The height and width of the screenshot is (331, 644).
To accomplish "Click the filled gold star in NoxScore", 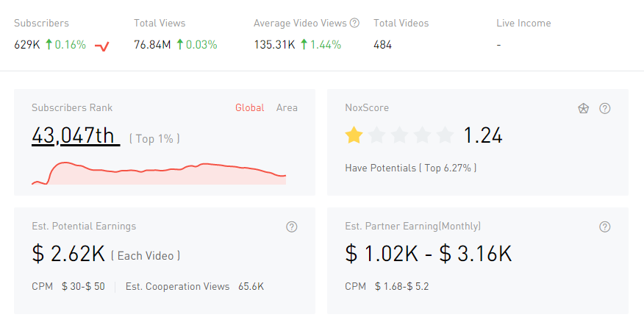I will pos(354,135).
